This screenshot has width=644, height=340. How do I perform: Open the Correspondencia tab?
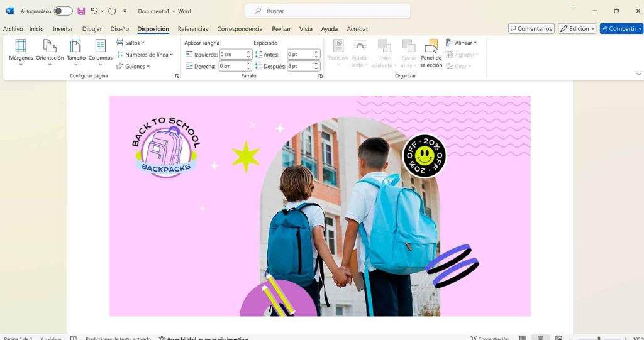(240, 29)
